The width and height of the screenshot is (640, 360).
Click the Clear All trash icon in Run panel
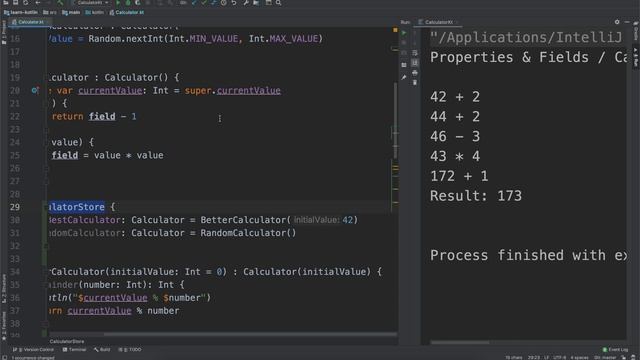coord(415,82)
